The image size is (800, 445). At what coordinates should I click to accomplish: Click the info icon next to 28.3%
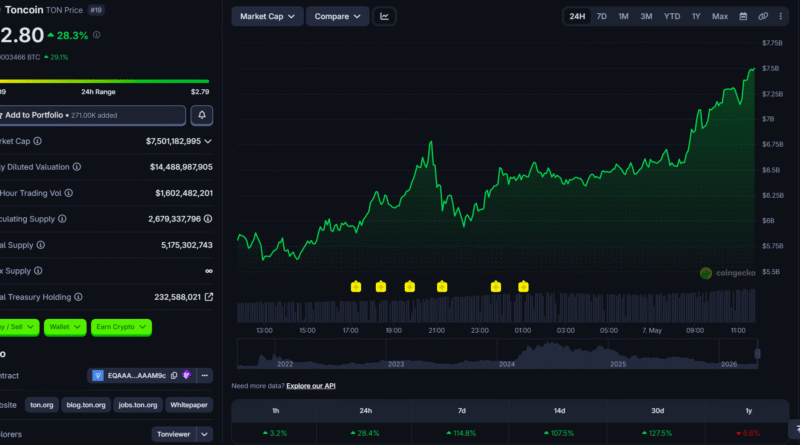coord(96,35)
